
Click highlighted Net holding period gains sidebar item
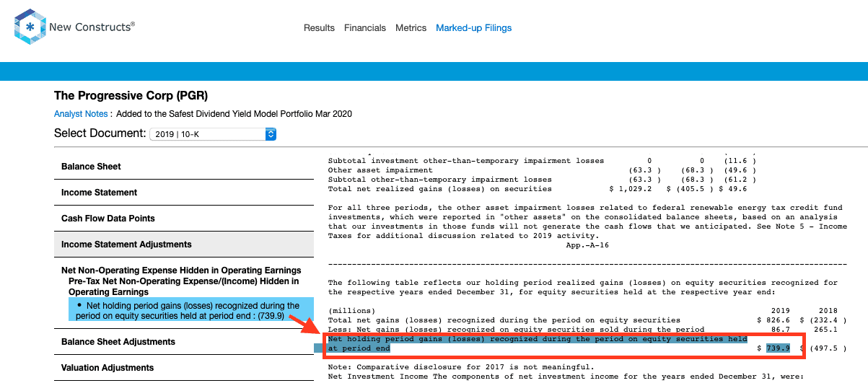click(190, 311)
